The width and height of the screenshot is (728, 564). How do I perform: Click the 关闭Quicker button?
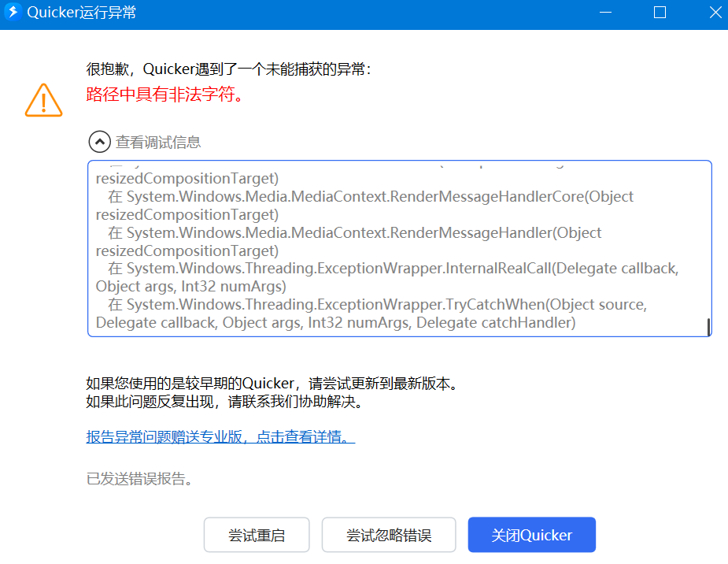(x=531, y=535)
